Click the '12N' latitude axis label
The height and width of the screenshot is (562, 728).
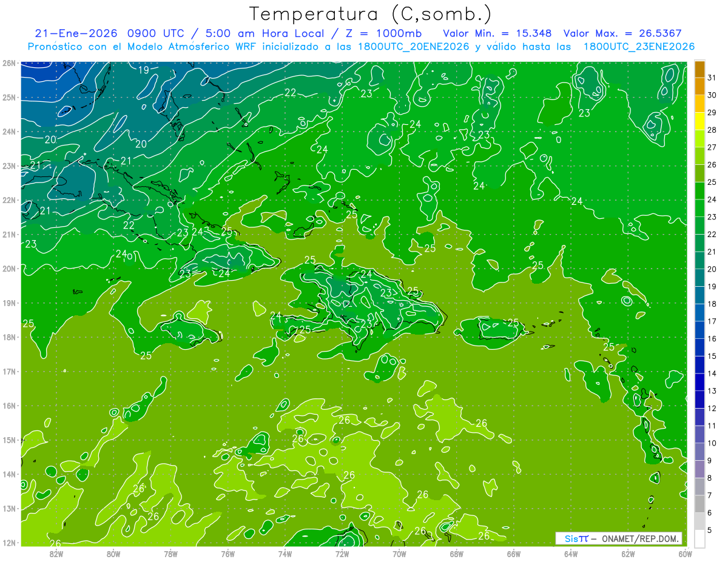click(x=9, y=543)
